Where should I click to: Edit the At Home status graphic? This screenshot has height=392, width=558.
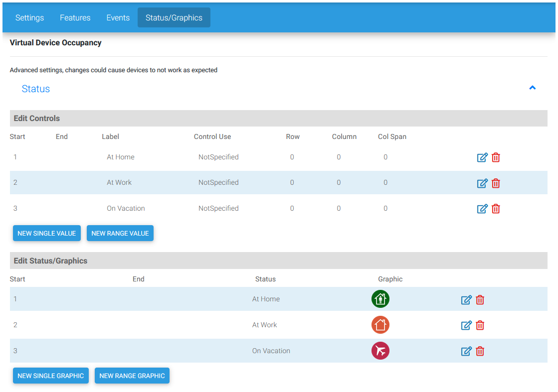466,300
